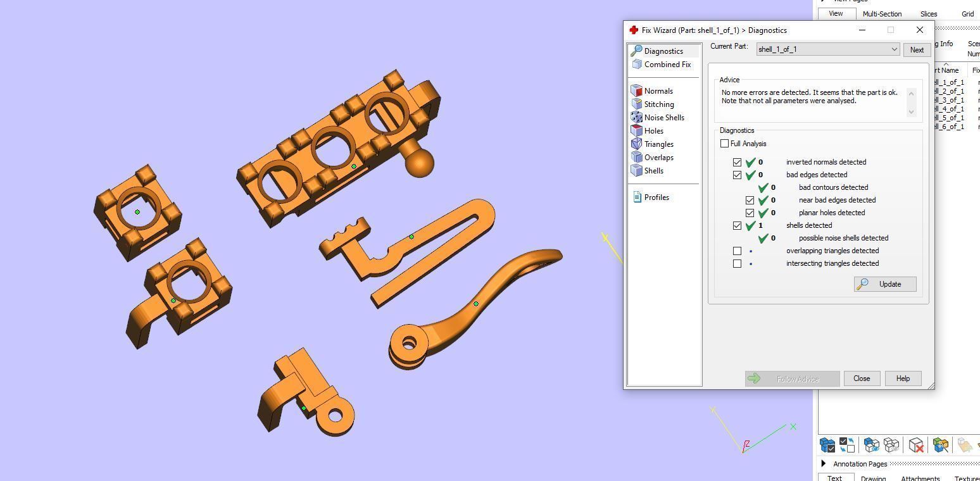Switch to the Attachments annotation tab

tap(920, 478)
